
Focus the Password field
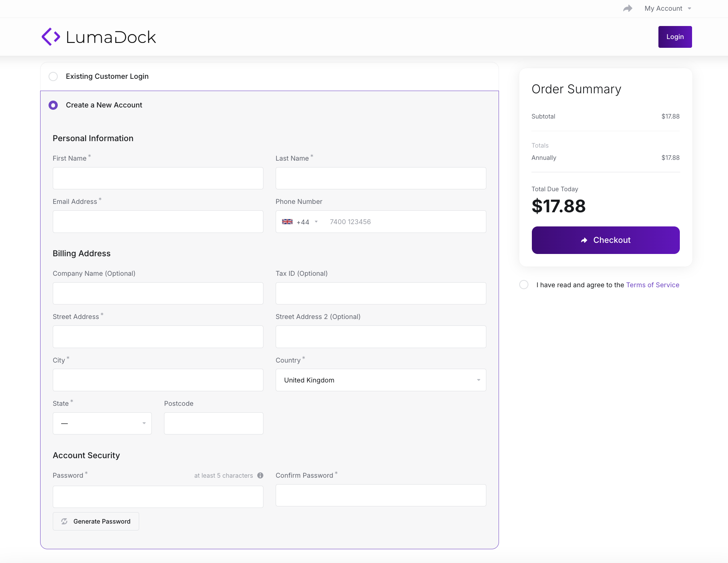(158, 497)
